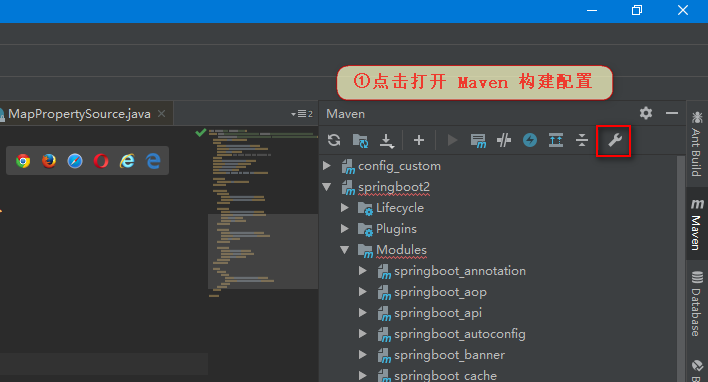Select Plugins tree item
Viewport: 708px width, 382px height.
396,229
